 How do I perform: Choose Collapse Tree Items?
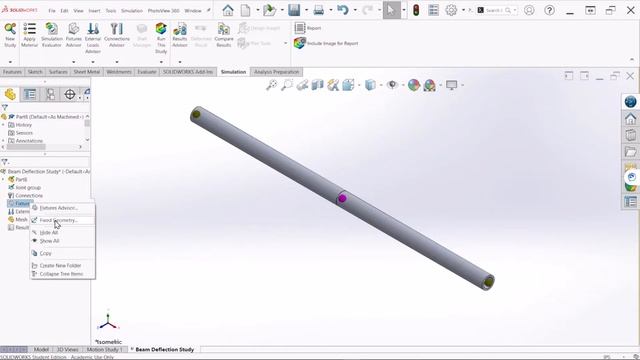[62, 274]
